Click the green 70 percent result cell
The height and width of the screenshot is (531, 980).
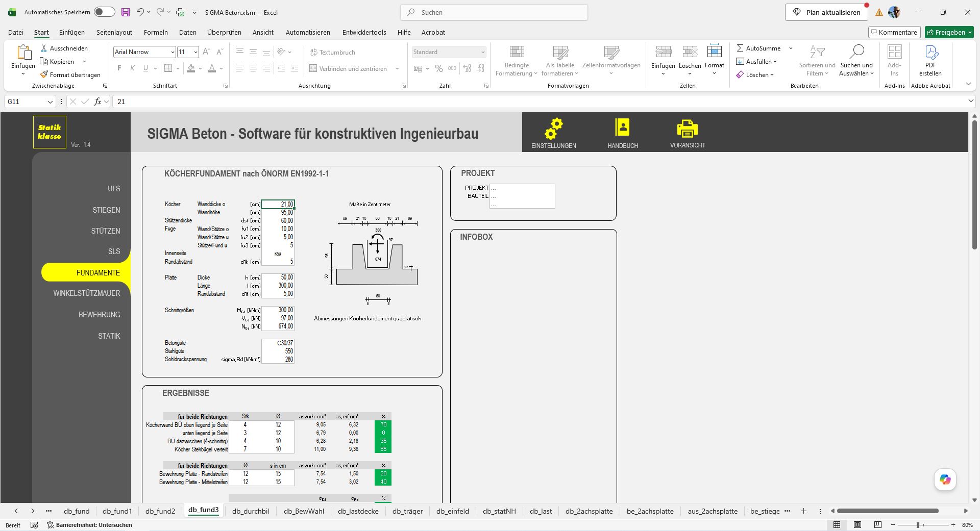[x=383, y=424]
